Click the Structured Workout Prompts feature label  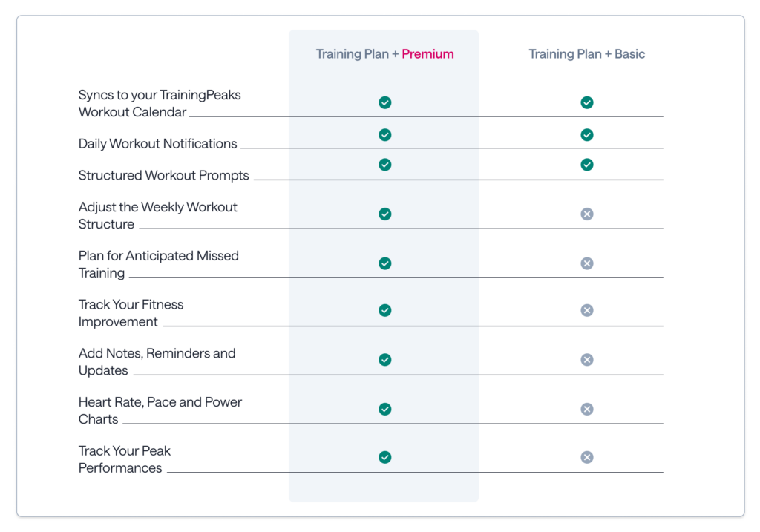pyautogui.click(x=163, y=176)
